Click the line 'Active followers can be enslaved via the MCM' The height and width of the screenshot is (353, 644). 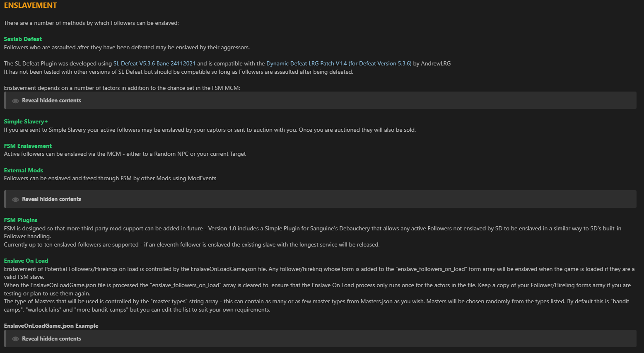[125, 154]
